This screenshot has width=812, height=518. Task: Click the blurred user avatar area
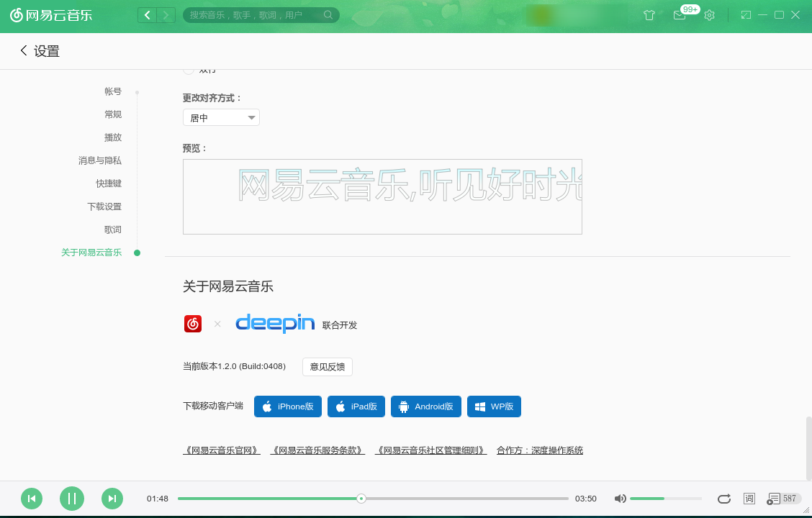coord(542,15)
